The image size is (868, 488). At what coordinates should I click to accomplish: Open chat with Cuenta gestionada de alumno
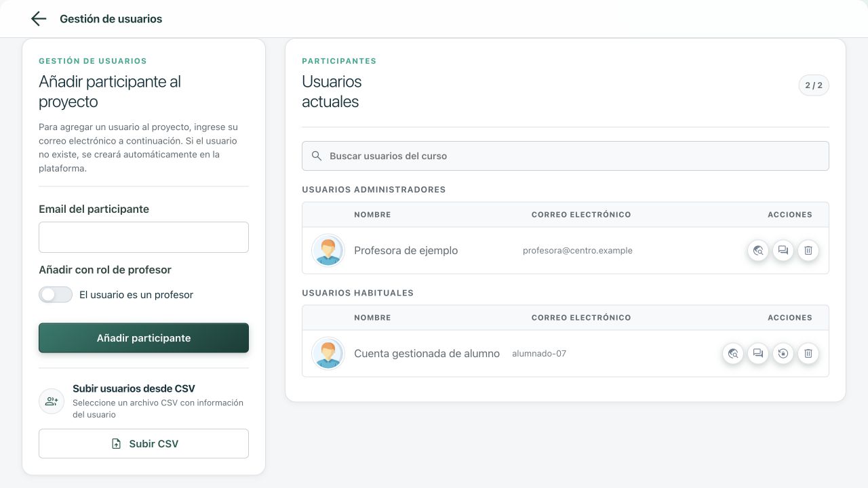click(x=758, y=354)
